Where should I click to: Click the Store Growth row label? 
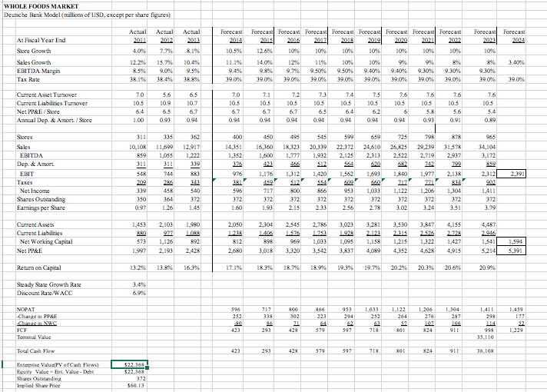(x=34, y=51)
